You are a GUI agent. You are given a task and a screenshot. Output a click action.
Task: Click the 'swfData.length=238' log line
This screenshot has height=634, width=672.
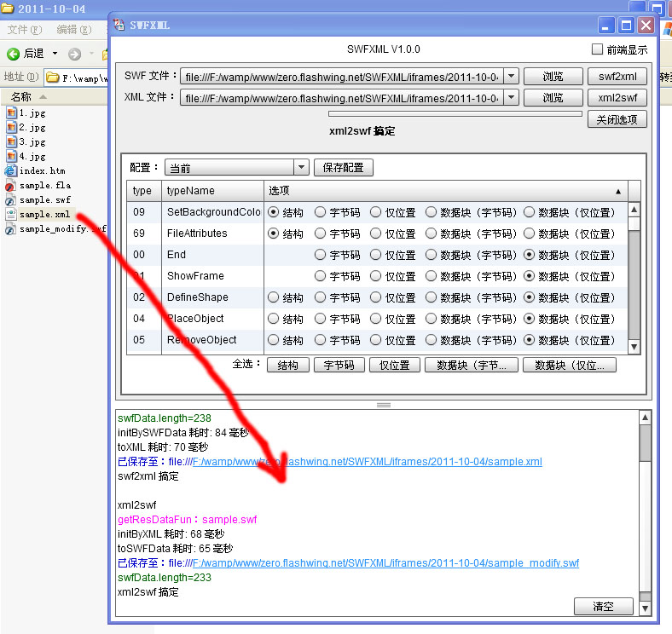coord(165,418)
